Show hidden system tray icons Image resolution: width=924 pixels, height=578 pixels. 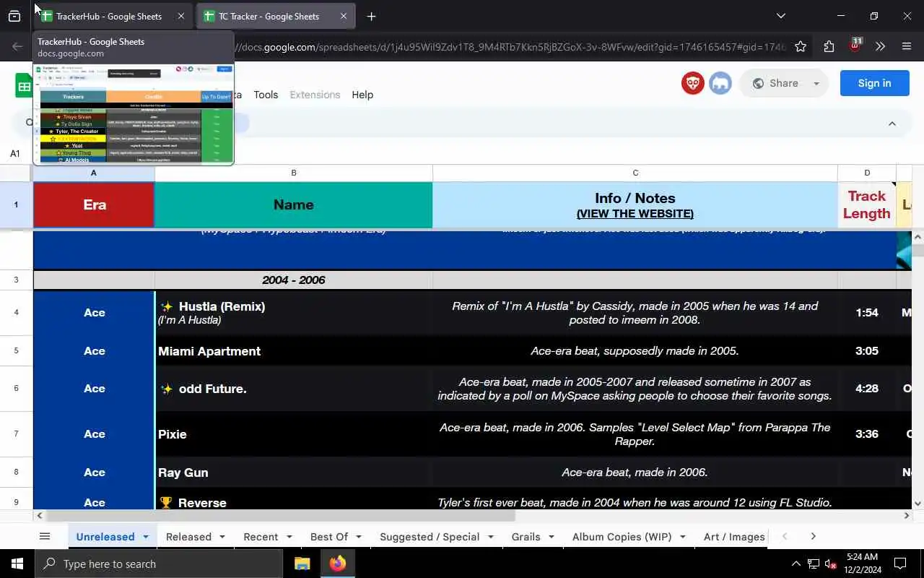(x=796, y=564)
